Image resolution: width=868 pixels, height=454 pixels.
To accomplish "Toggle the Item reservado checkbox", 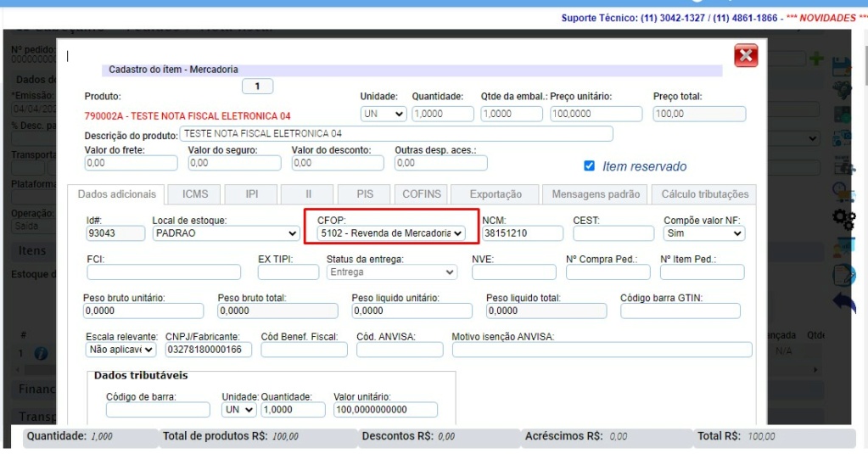I will tap(589, 165).
